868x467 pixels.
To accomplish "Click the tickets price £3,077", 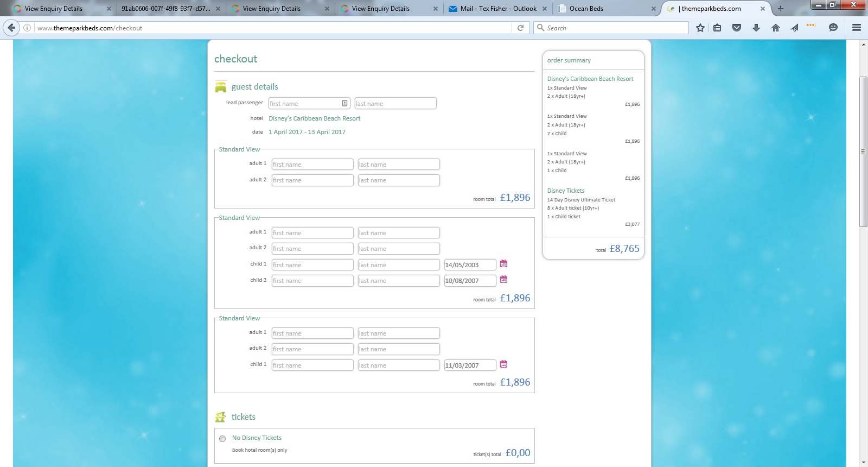I will click(633, 224).
